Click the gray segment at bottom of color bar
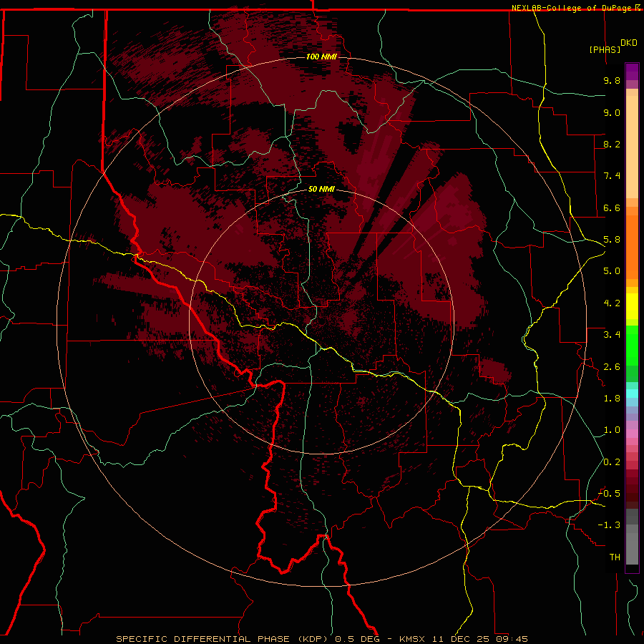Viewport: 644px width, 644px height. (632, 548)
